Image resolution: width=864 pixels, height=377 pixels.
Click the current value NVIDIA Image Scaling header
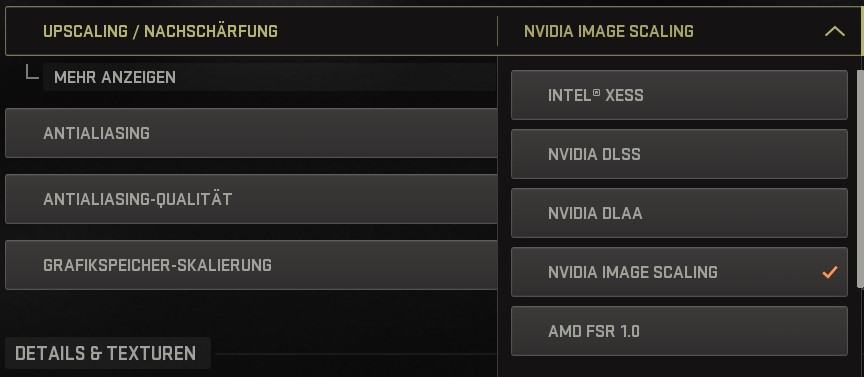pos(609,31)
